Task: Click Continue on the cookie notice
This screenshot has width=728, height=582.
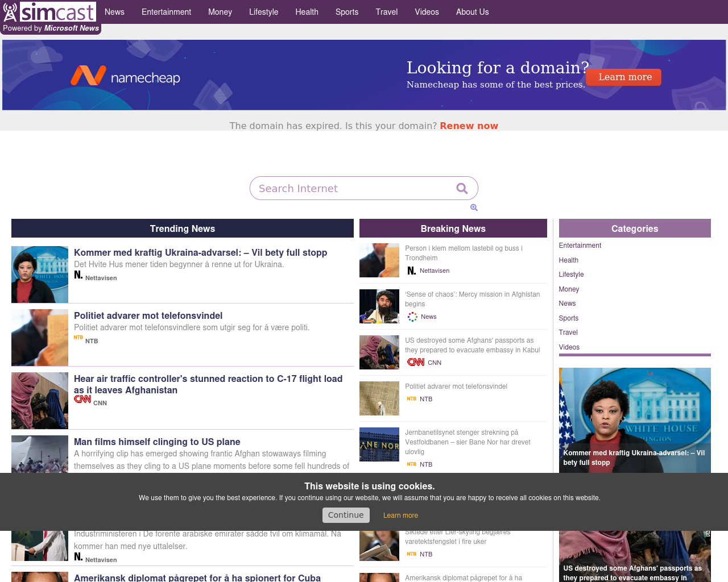Action: click(x=346, y=515)
